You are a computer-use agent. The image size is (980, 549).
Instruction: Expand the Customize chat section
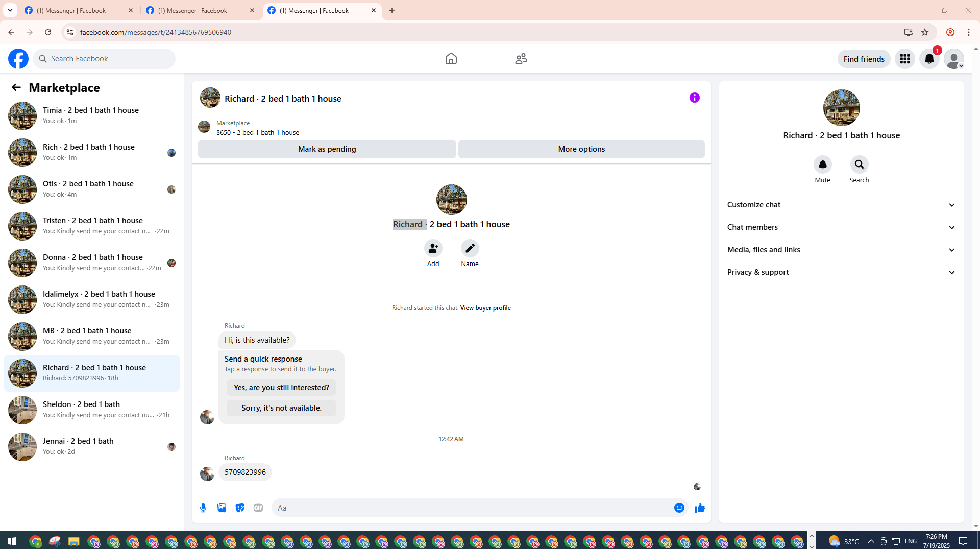[x=841, y=205]
